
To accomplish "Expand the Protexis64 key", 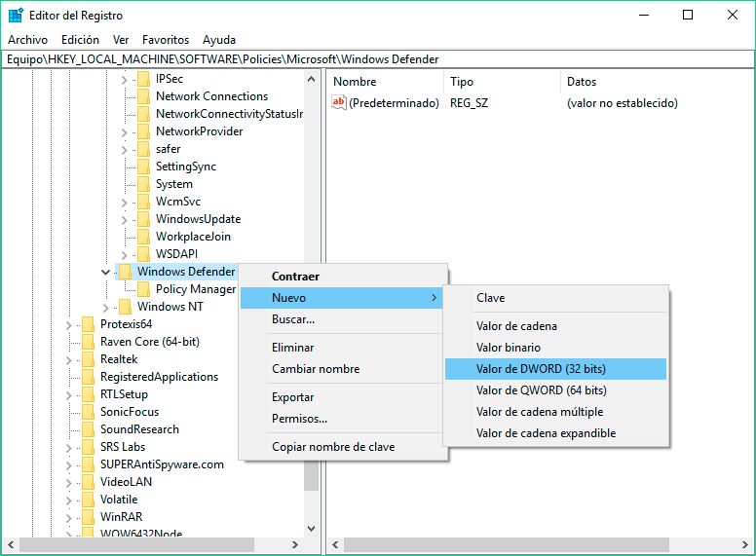I will (x=68, y=325).
